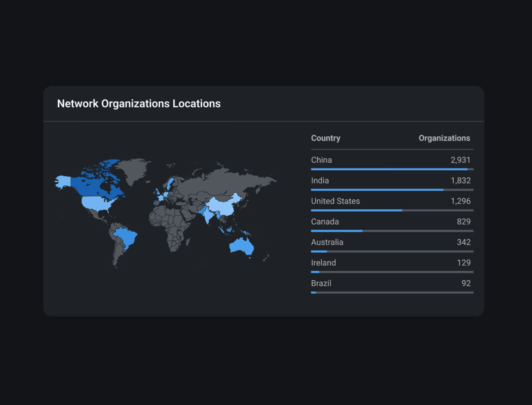
Task: Click the United States progress bar
Action: point(392,210)
